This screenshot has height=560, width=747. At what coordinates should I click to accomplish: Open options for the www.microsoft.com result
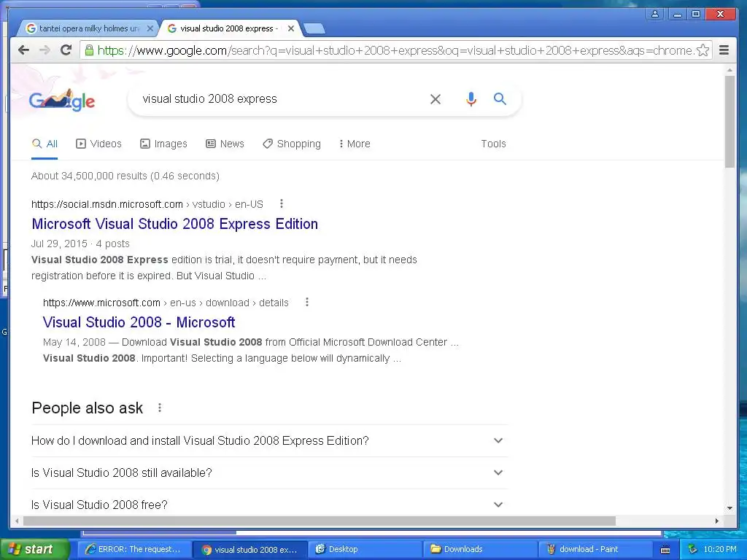click(x=307, y=303)
